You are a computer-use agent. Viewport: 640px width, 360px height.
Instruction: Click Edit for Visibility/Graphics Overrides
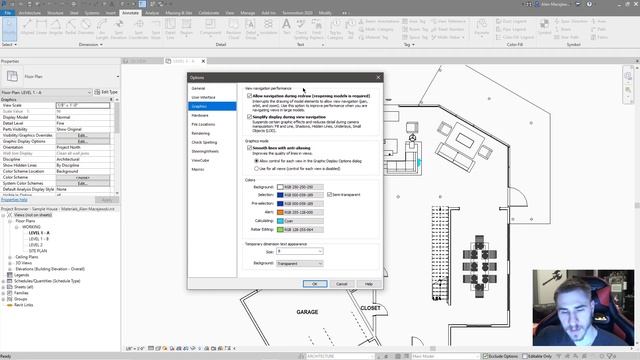coord(83,135)
